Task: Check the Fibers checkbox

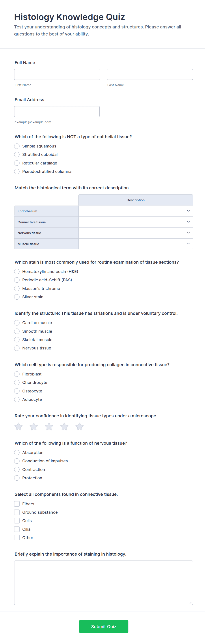Action: click(17, 504)
